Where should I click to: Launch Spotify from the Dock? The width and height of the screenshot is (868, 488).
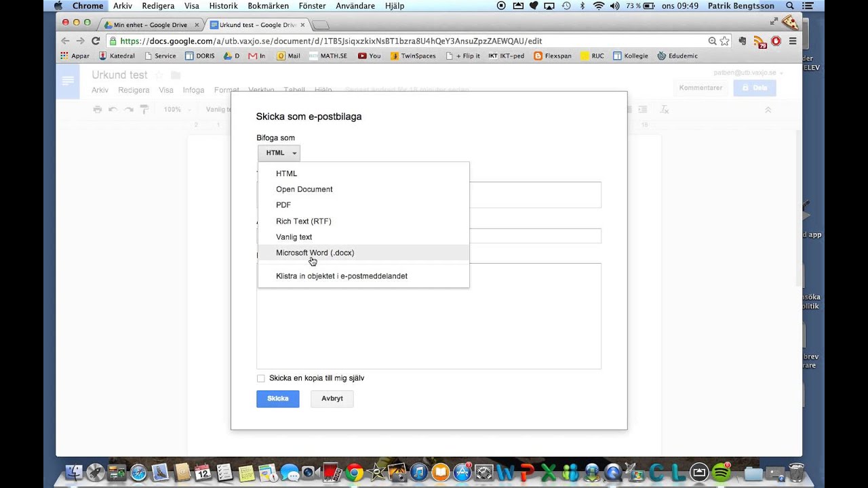(x=721, y=472)
